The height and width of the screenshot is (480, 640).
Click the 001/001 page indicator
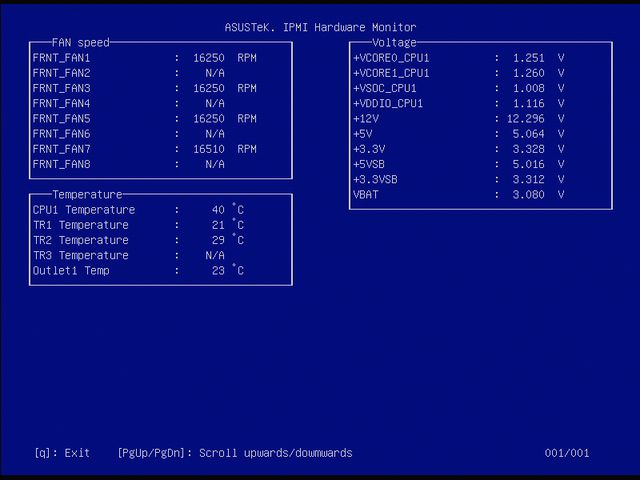tap(567, 453)
